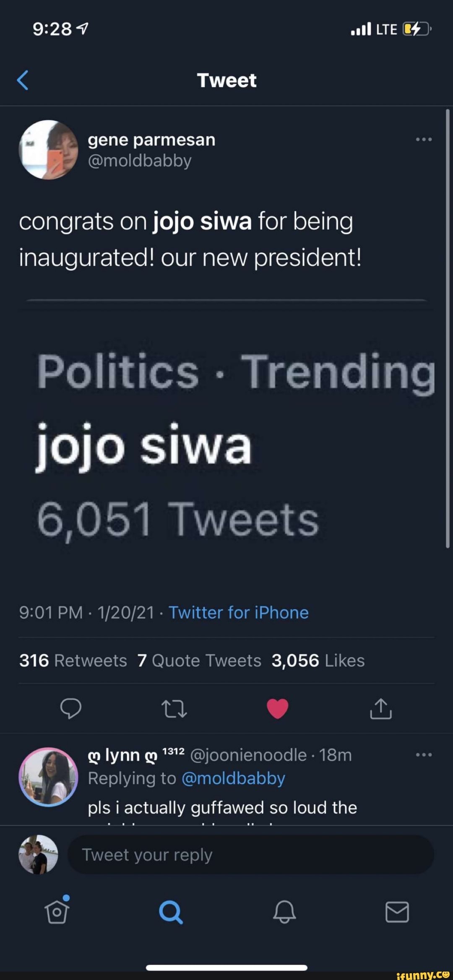
Task: Open lynn's profile avatar
Action: pyautogui.click(x=49, y=777)
